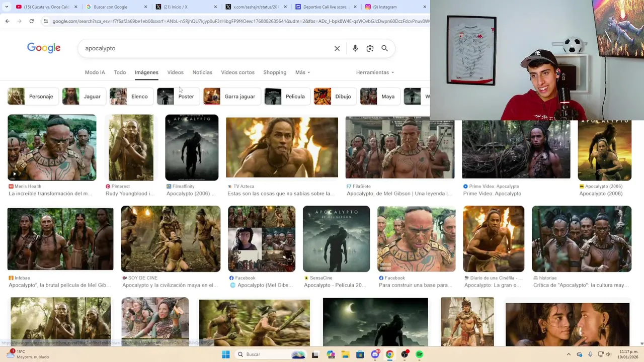Select the Noticias search tab
Viewport: 644px width, 362px height.
(x=202, y=72)
